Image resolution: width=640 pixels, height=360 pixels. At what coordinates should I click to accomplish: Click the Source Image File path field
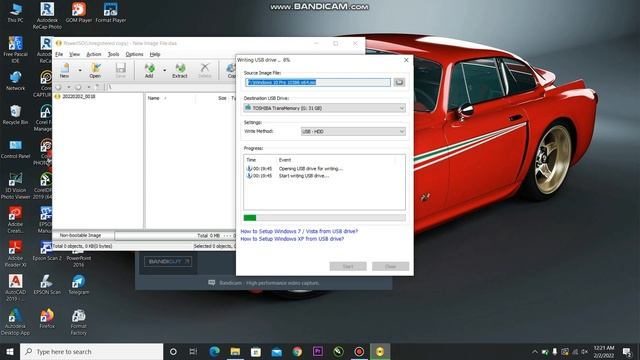[x=318, y=82]
